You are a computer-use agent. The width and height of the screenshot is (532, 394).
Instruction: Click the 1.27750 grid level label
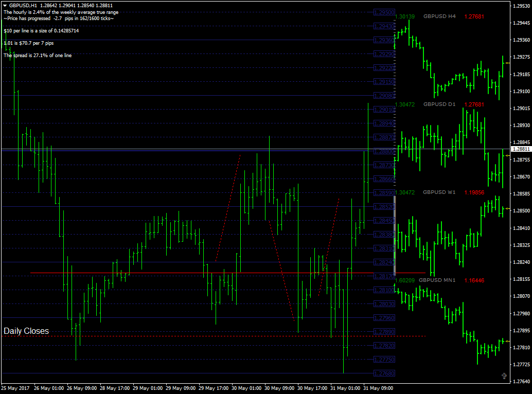tap(384, 360)
